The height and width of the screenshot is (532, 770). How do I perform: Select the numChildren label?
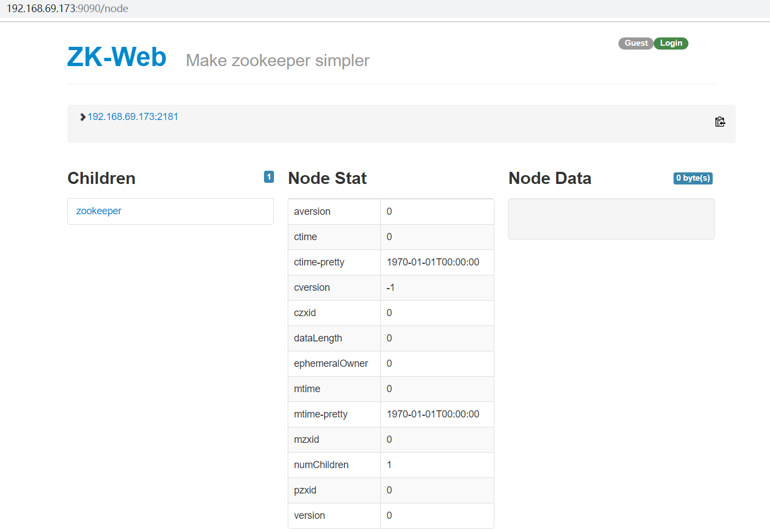click(321, 465)
